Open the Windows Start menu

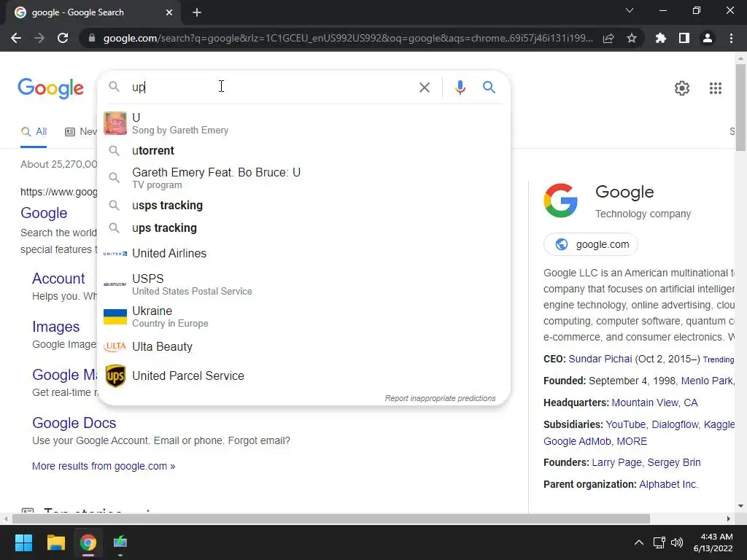(23, 542)
